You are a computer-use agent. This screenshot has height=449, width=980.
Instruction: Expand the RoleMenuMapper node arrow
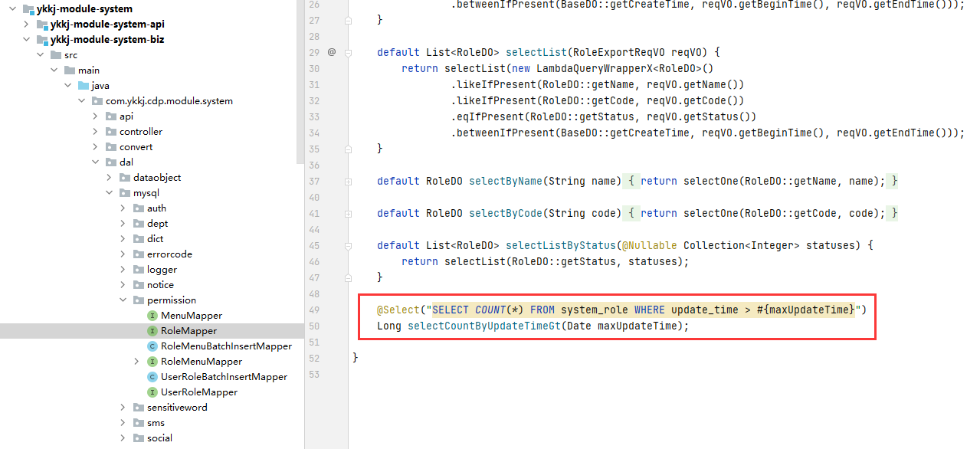(x=137, y=362)
